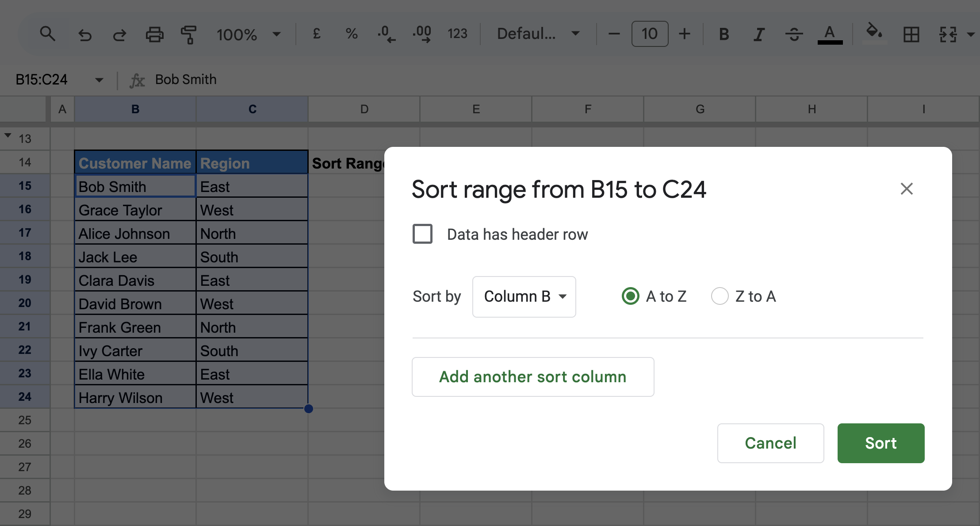
Task: Click the font size 10 field
Action: (x=649, y=34)
